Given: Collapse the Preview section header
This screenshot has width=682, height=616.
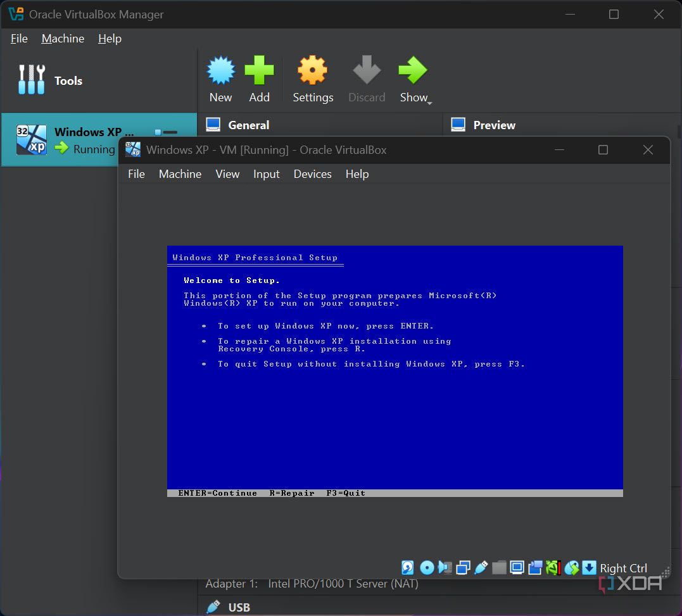Looking at the screenshot, I should (494, 125).
